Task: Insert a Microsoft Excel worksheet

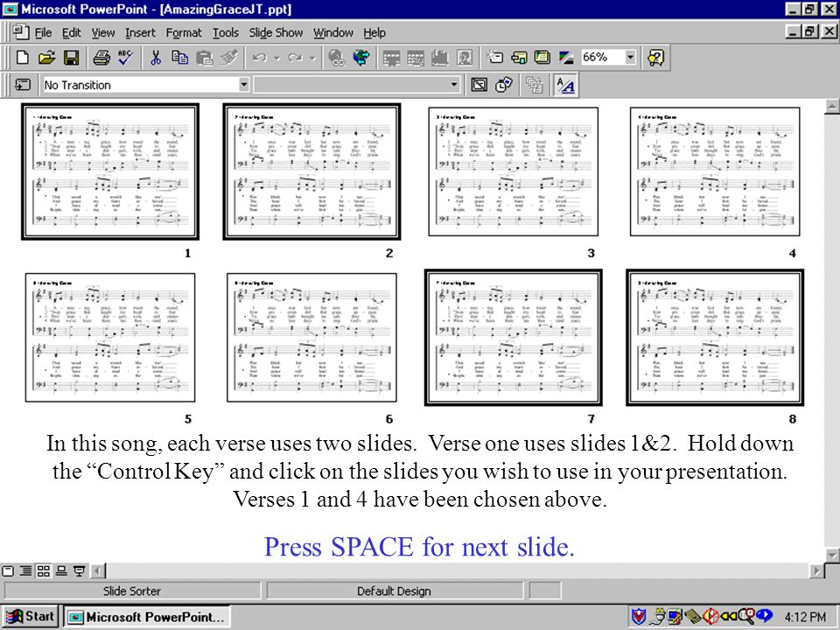Action: 416,58
